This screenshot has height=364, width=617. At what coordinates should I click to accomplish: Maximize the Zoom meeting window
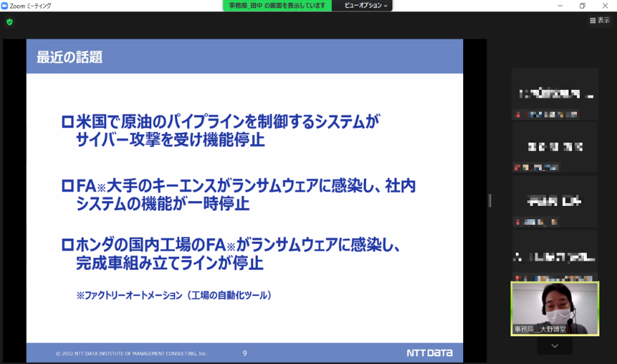(582, 6)
